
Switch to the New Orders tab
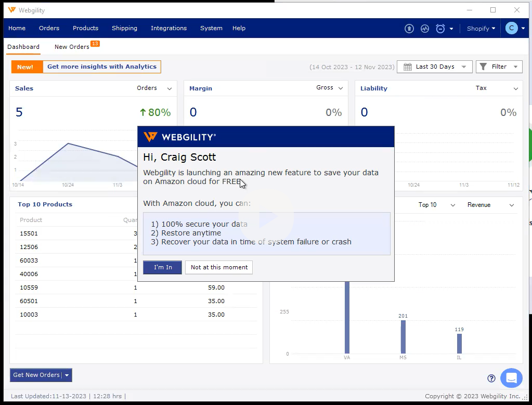(x=72, y=47)
